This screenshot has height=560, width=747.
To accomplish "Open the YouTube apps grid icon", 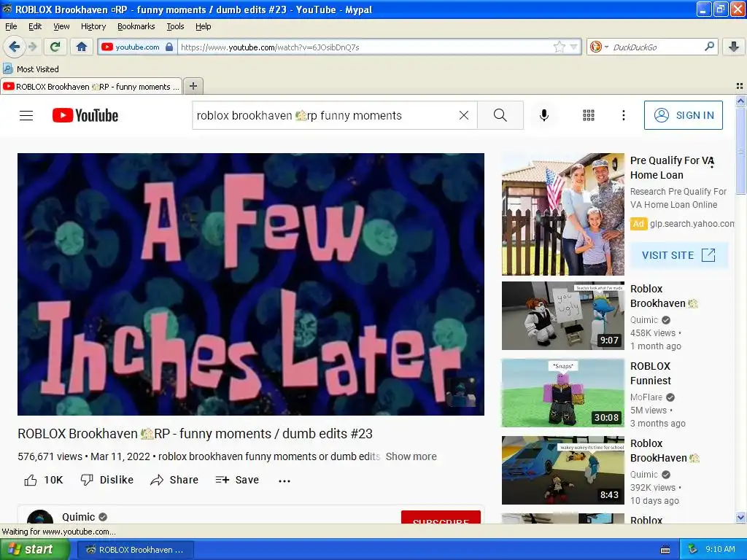I will click(589, 115).
